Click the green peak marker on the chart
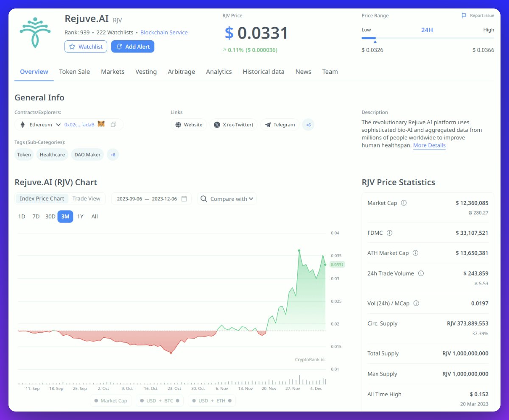 (299, 251)
